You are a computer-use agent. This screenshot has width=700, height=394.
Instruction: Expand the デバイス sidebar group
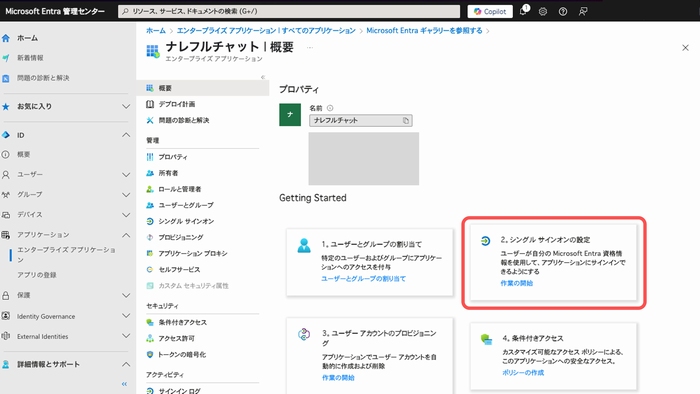coord(126,215)
